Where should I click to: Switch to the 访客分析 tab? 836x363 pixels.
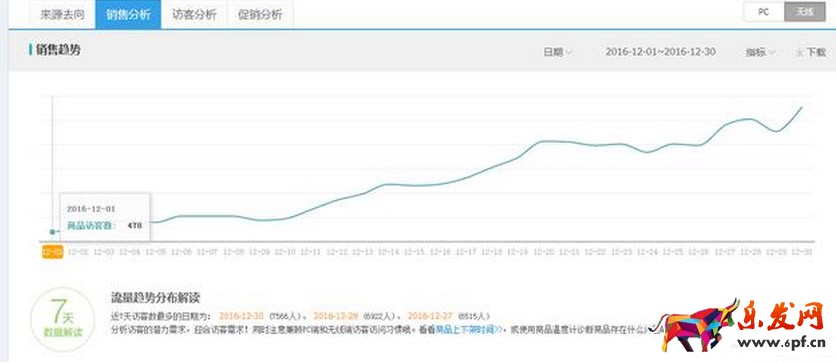coord(194,14)
